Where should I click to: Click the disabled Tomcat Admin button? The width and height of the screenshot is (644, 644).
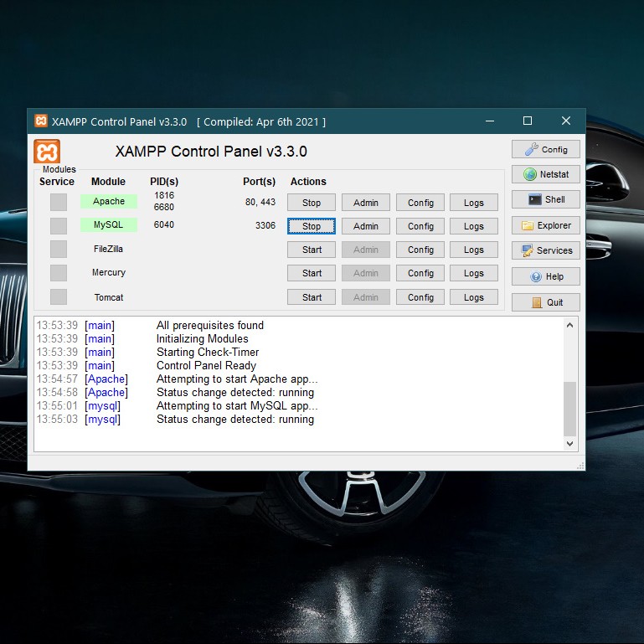(365, 297)
